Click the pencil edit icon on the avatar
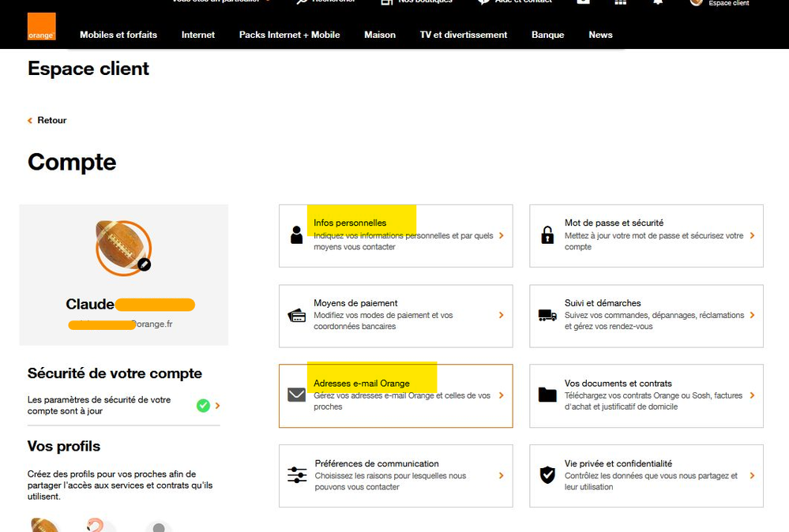 (x=144, y=264)
